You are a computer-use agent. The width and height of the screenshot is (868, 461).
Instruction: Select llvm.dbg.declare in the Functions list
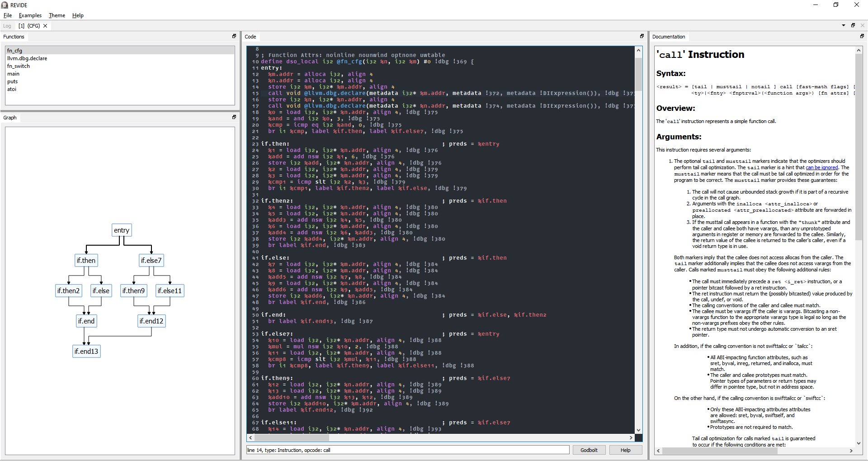coord(120,58)
